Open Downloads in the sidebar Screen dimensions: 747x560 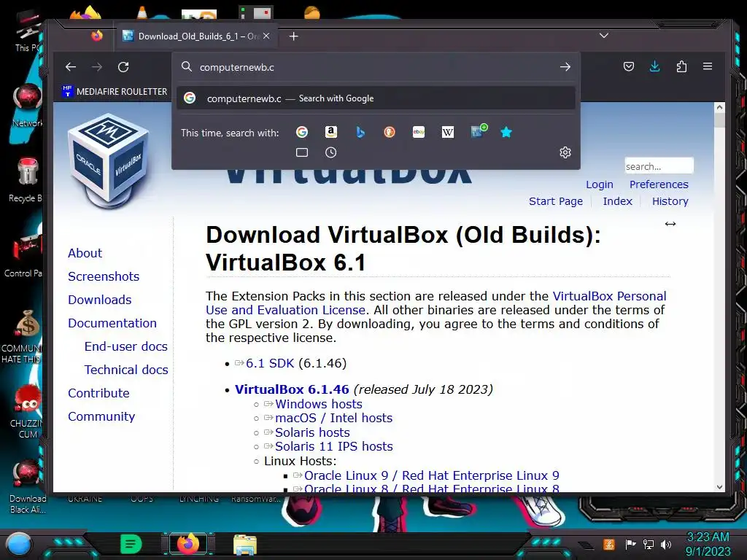99,300
